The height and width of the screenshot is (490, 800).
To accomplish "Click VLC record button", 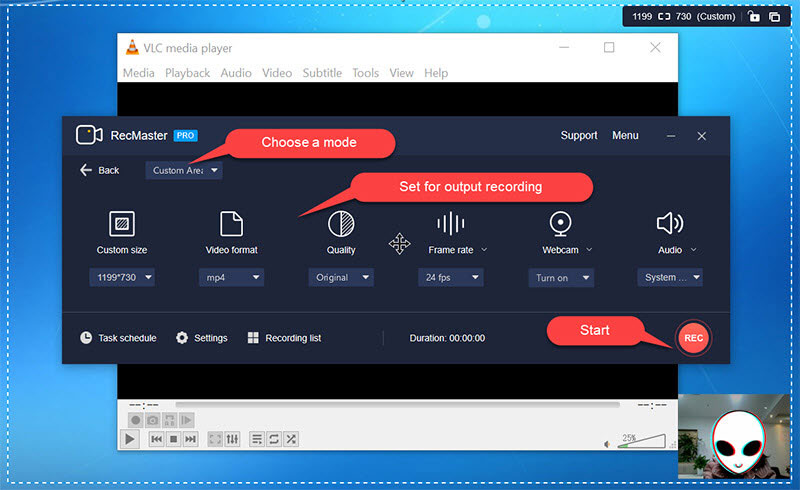I will 135,420.
